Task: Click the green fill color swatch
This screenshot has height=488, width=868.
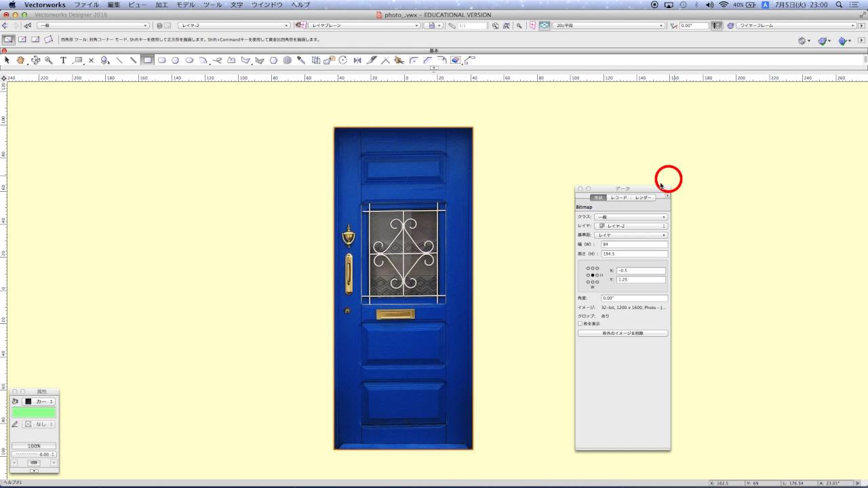Action: 34,413
